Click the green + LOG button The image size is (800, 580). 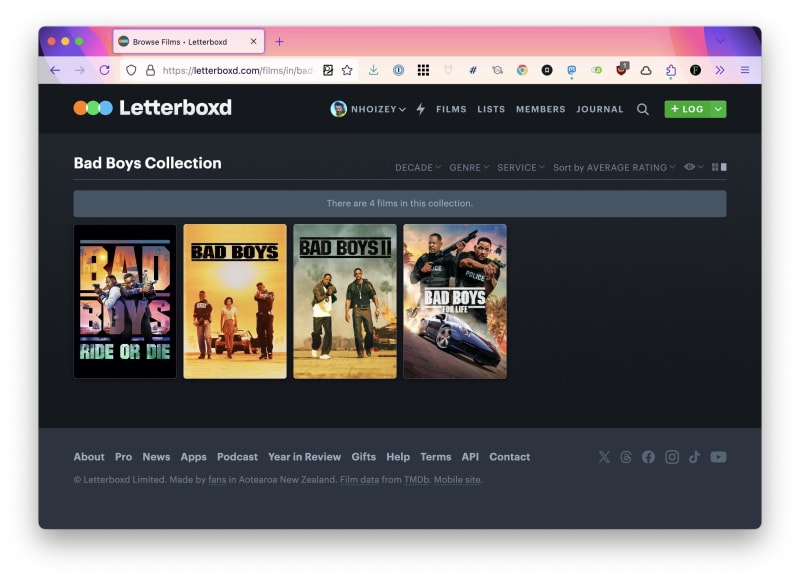(687, 109)
